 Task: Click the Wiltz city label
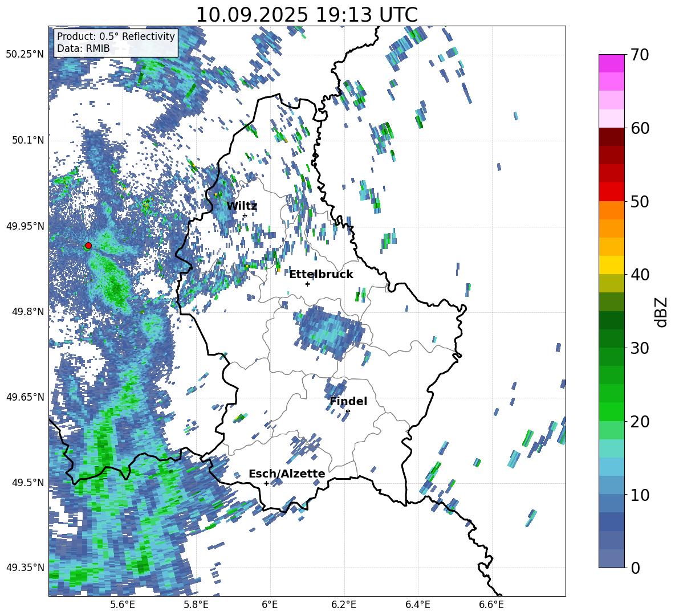click(242, 206)
